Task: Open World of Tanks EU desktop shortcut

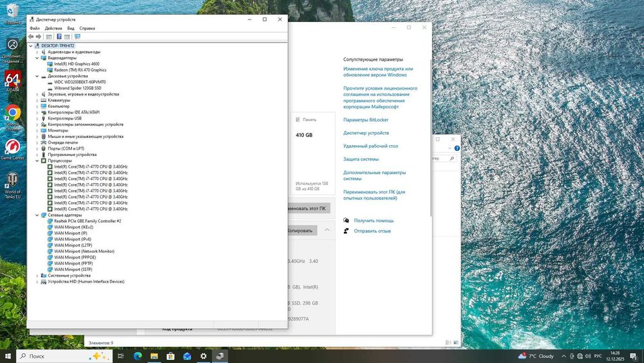Action: coord(12,186)
